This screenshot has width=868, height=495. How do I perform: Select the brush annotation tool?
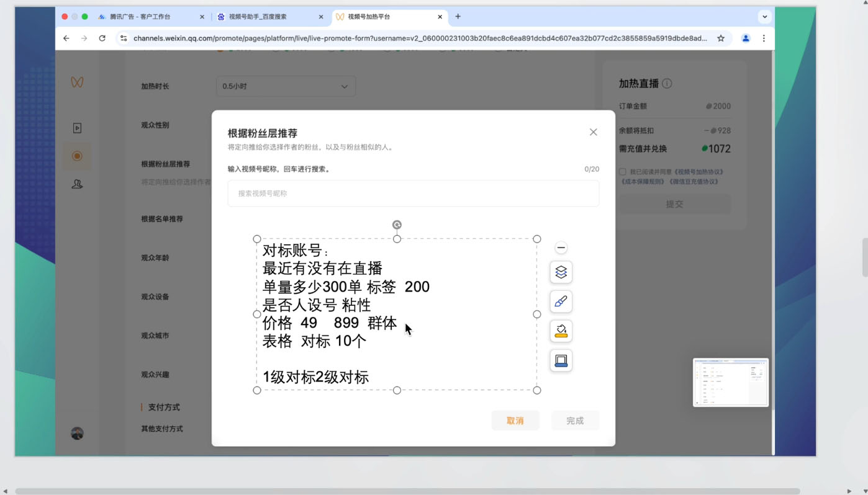click(x=561, y=301)
